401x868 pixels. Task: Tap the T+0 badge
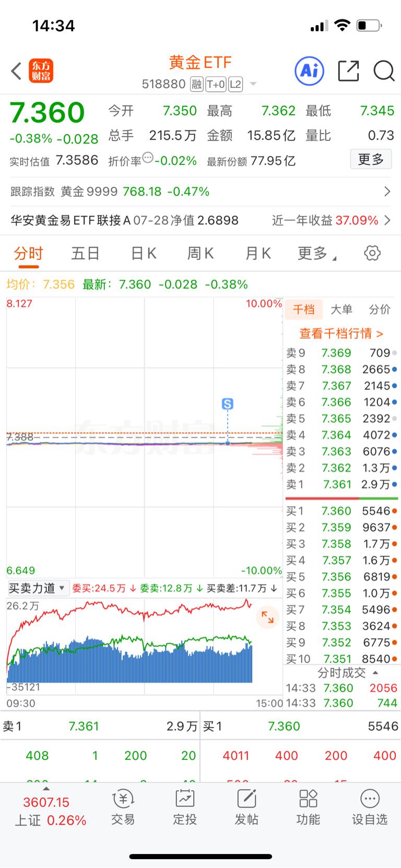tap(216, 84)
